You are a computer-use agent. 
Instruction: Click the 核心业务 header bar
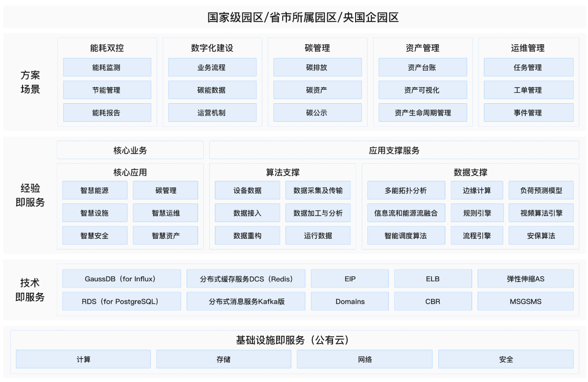(130, 150)
